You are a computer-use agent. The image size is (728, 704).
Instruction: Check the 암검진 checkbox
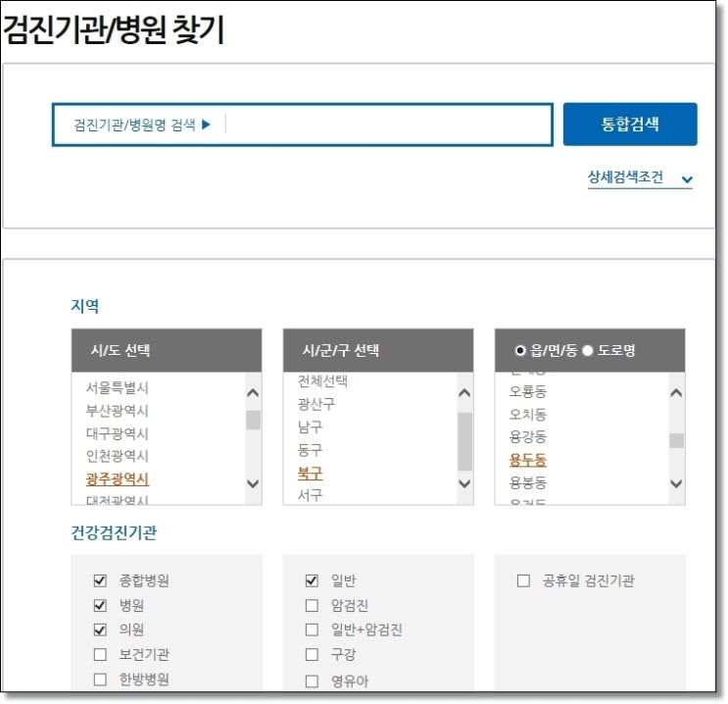(312, 605)
